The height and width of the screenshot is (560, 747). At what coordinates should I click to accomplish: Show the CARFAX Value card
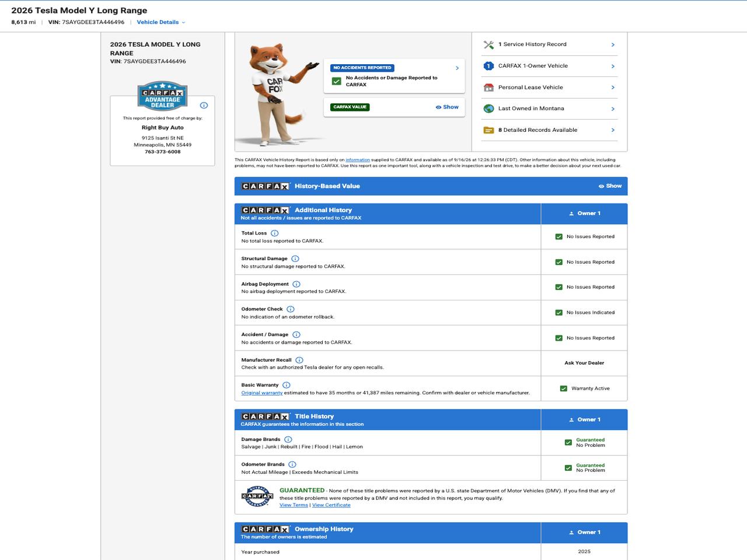pyautogui.click(x=447, y=107)
